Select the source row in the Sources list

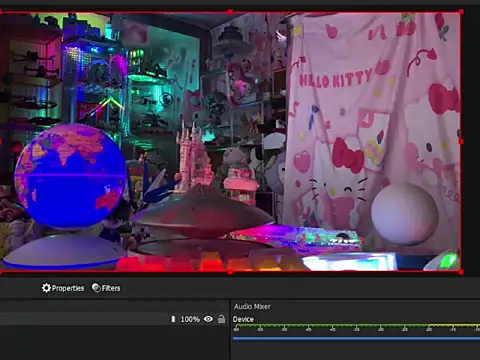[x=113, y=319]
